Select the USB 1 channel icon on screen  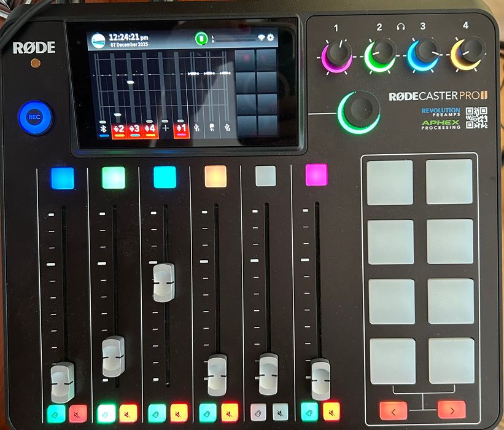pos(197,128)
